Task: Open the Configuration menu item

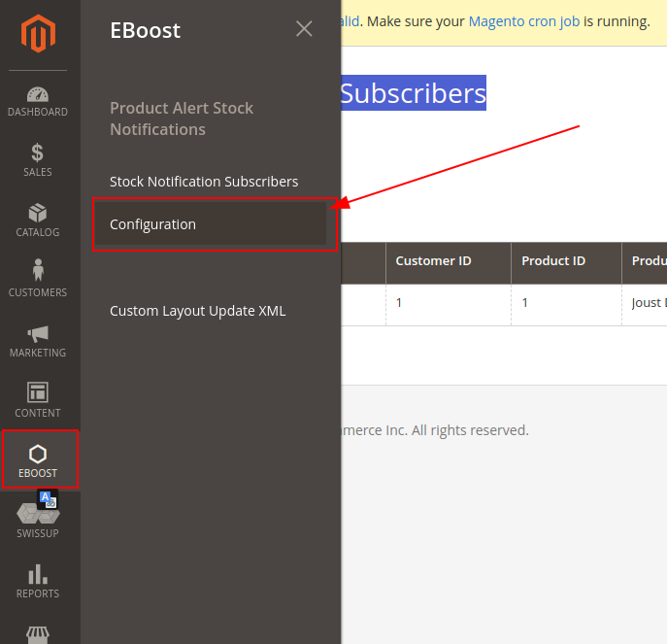Action: click(152, 224)
